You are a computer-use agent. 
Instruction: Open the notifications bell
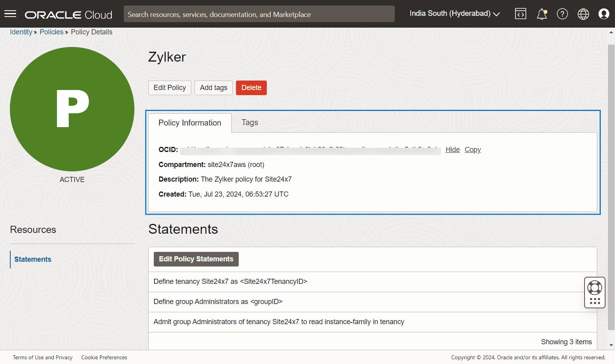[x=541, y=14]
